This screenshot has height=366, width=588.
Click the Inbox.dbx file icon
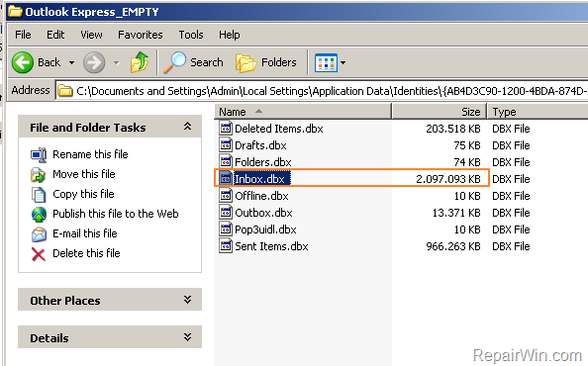pos(226,179)
